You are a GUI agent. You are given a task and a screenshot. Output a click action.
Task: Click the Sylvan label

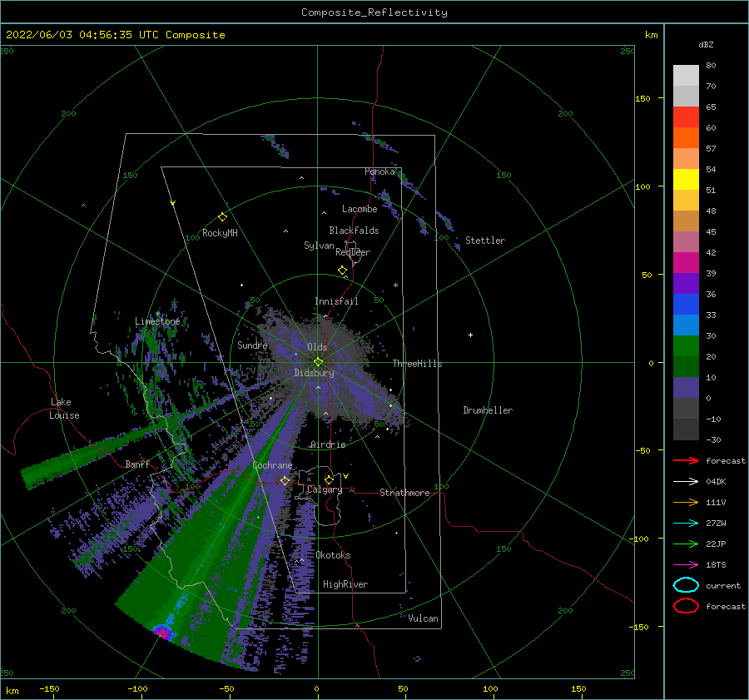tap(319, 246)
